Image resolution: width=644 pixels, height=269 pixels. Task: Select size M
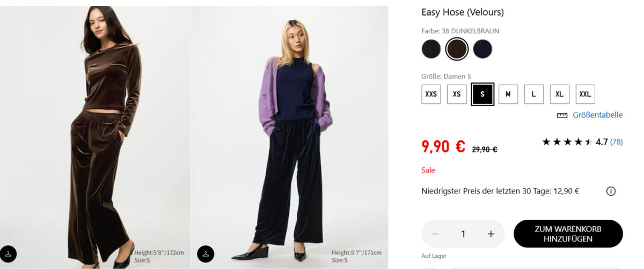point(508,94)
